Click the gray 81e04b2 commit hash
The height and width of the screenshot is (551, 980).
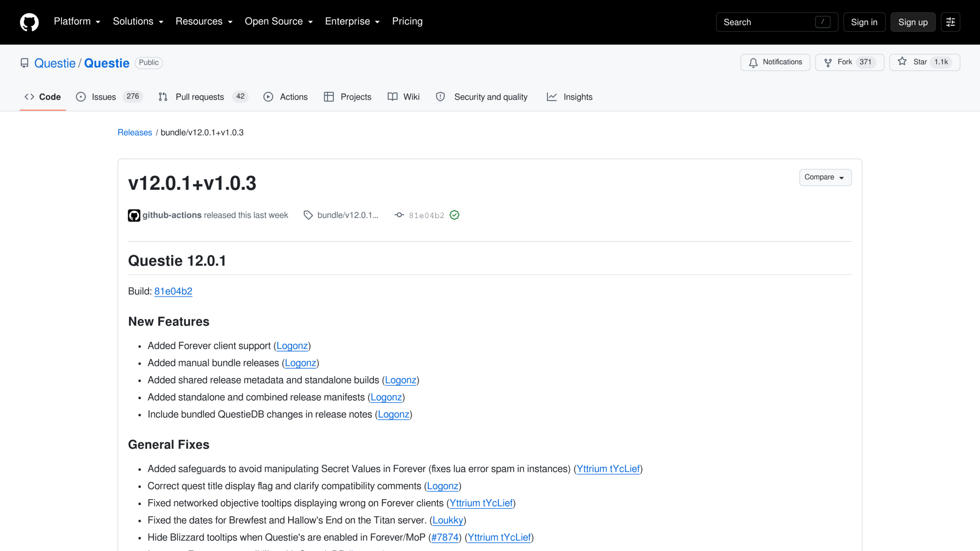(426, 215)
